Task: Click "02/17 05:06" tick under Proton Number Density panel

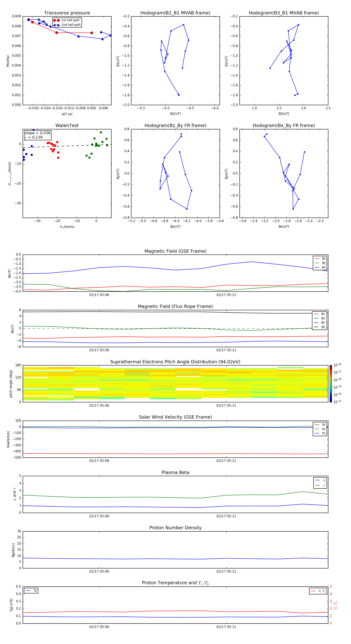Action: [99, 571]
